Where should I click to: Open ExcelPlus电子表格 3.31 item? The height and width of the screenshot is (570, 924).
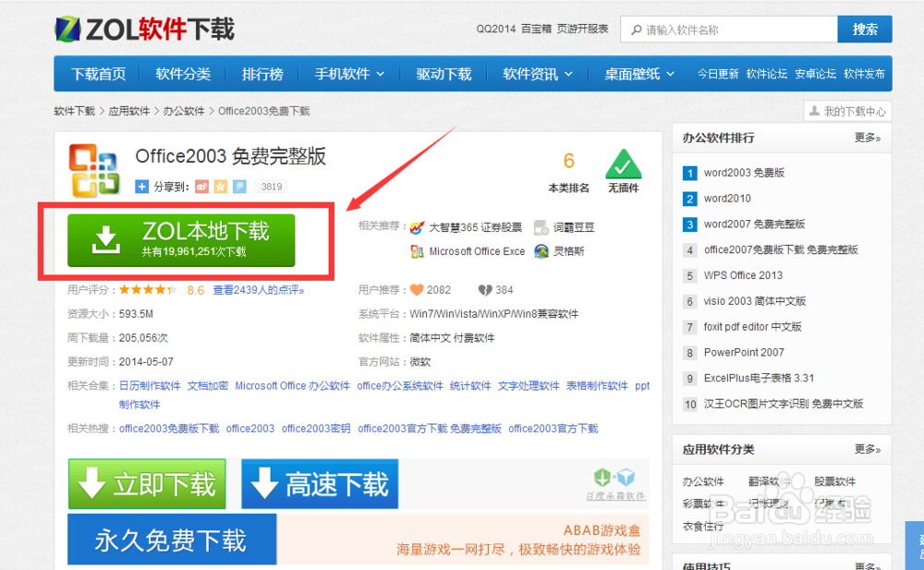[x=759, y=378]
